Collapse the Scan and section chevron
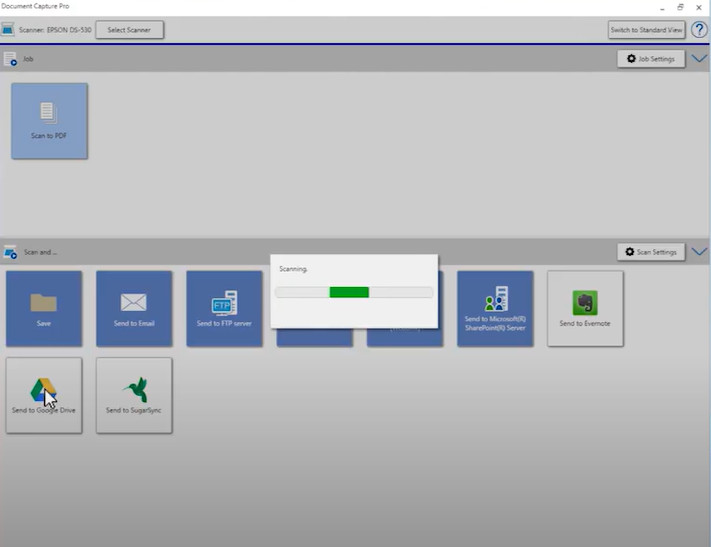The image size is (711, 547). click(x=699, y=252)
